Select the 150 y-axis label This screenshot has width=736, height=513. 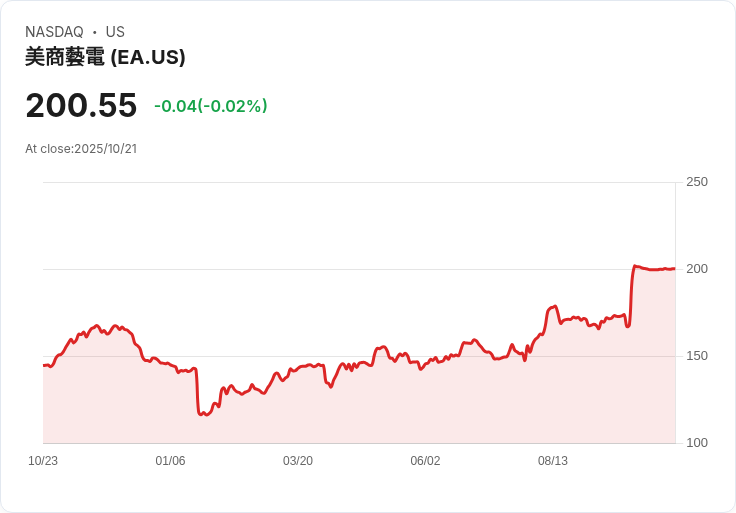(697, 356)
